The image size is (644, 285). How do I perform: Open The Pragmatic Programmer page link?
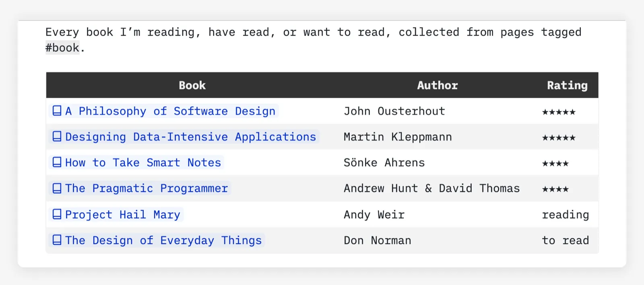point(140,188)
